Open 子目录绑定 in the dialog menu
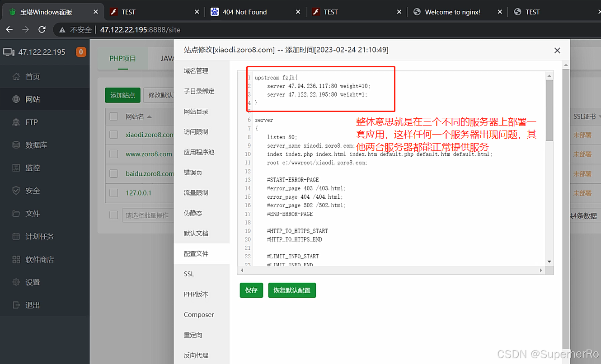This screenshot has width=601, height=364. (x=199, y=91)
